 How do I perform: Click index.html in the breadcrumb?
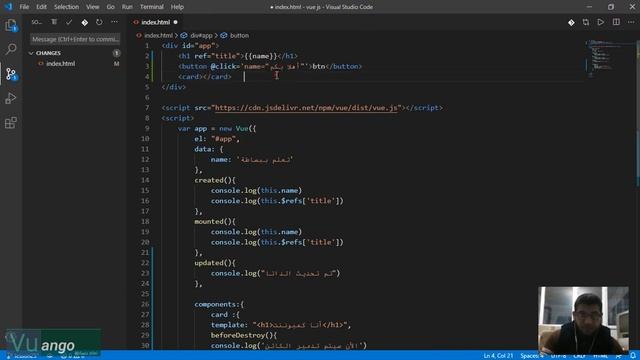coord(158,36)
